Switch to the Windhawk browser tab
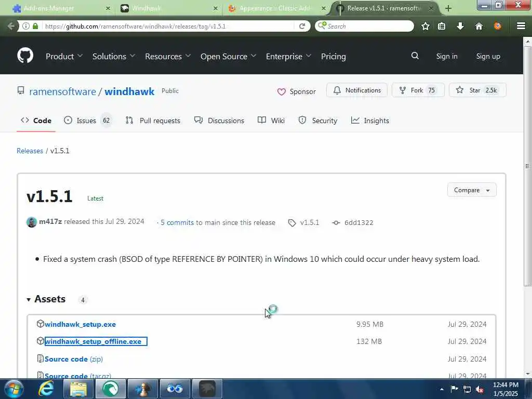This screenshot has width=532, height=399. (170, 8)
